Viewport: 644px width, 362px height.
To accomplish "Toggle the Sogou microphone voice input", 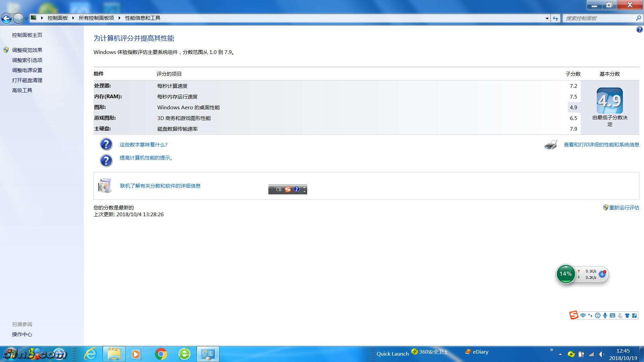I will (605, 315).
